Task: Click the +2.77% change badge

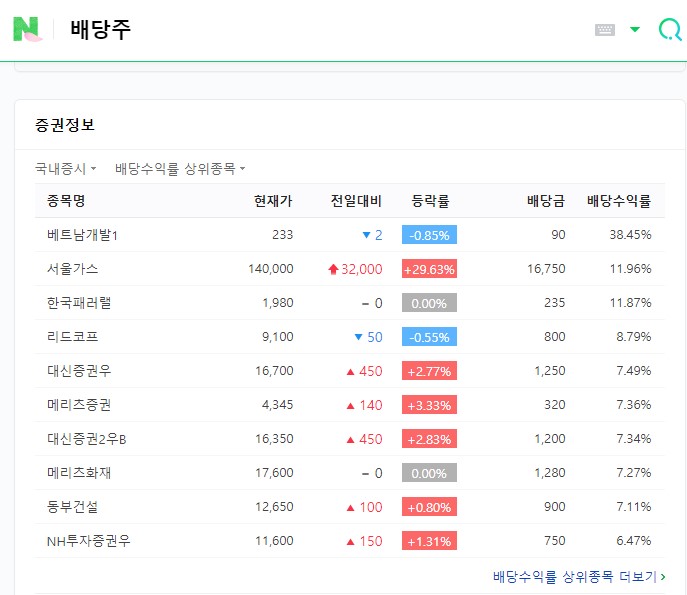Action: click(x=429, y=371)
